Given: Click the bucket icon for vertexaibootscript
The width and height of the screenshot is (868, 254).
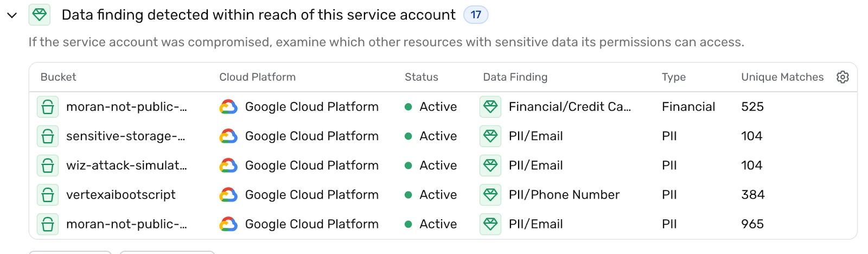Looking at the screenshot, I should click(48, 195).
